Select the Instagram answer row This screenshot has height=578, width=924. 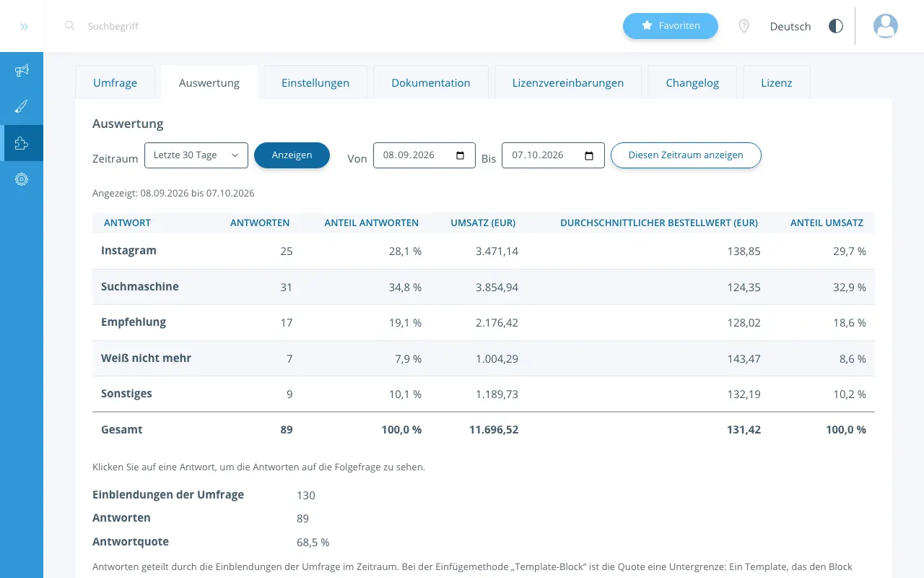tap(484, 251)
